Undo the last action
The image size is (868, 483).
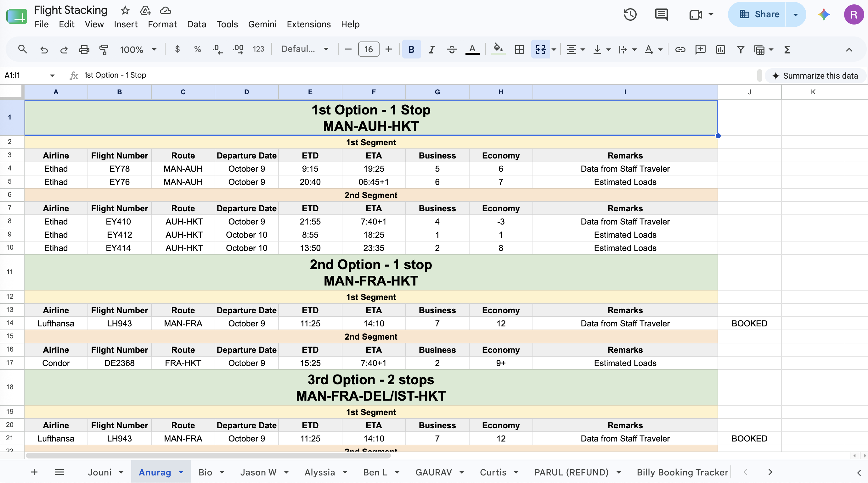[44, 49]
